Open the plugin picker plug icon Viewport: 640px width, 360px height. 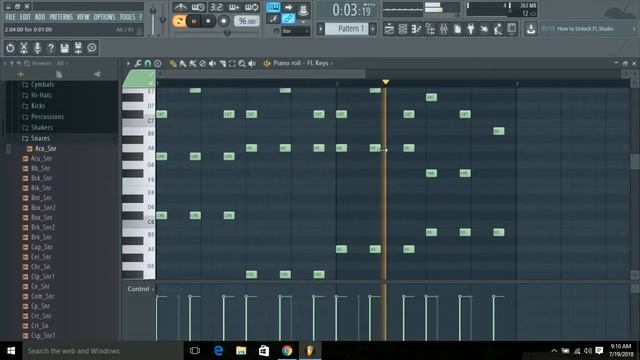click(471, 29)
